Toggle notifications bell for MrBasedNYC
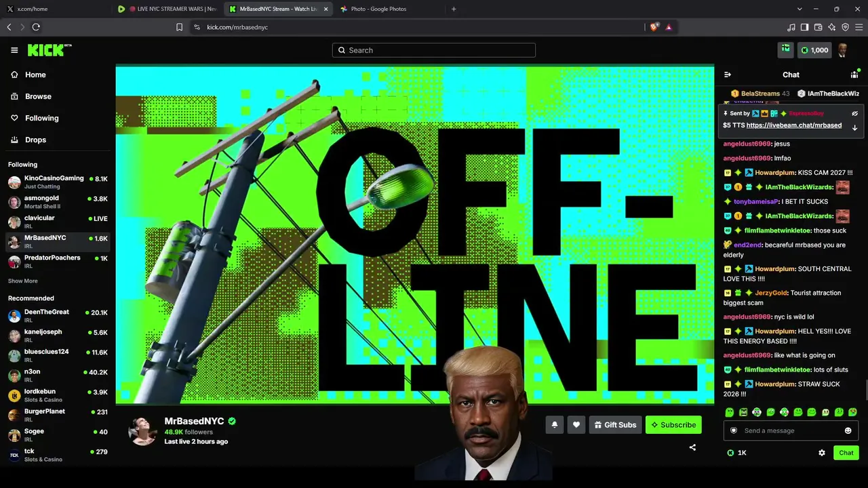Viewport: 868px width, 488px height. pyautogui.click(x=555, y=425)
